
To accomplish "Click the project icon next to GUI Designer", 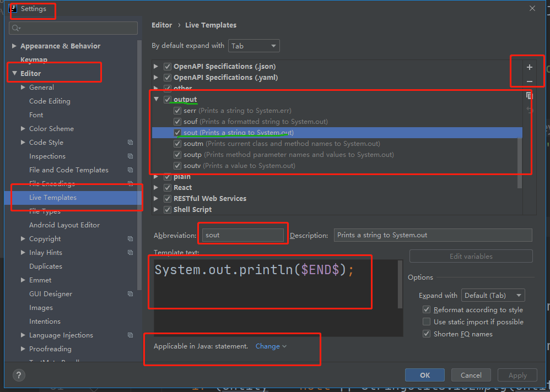I will click(x=130, y=293).
